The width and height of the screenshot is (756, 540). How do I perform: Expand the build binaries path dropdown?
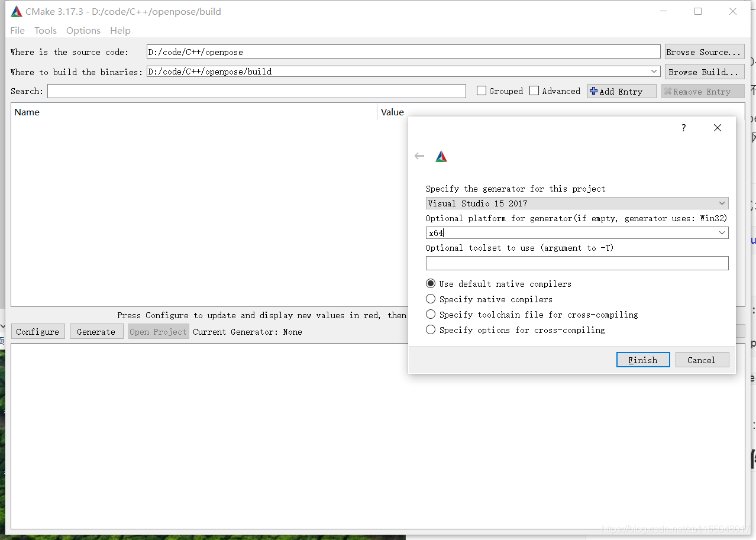pyautogui.click(x=654, y=72)
